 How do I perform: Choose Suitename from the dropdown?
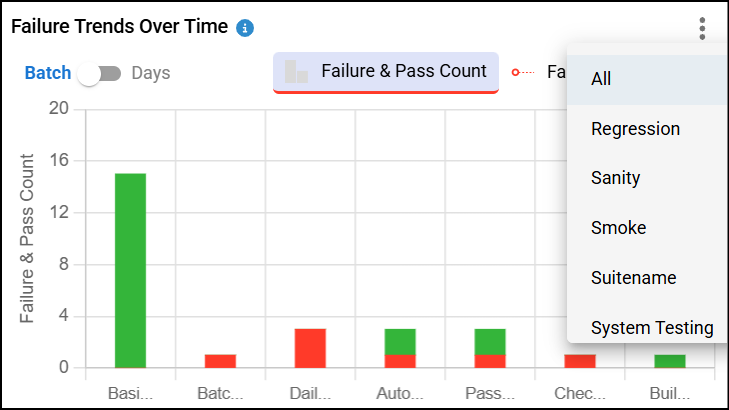(633, 277)
